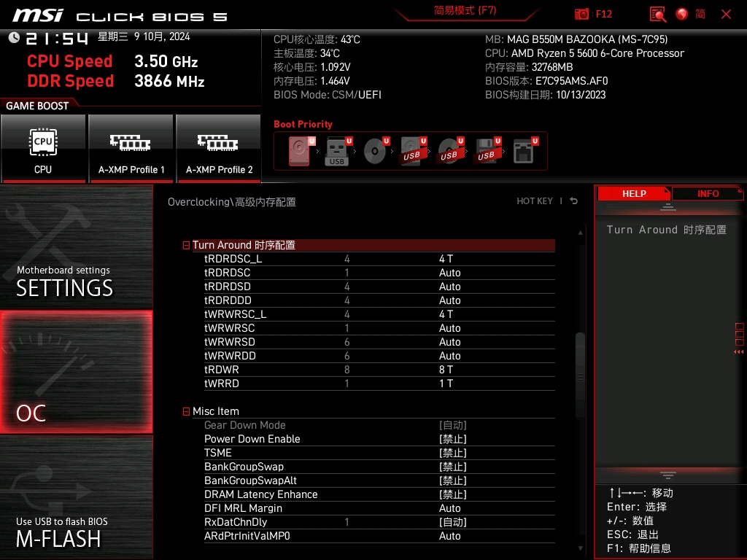Toggle A-XMP Profile 2
The width and height of the screenshot is (747, 560).
219,148
